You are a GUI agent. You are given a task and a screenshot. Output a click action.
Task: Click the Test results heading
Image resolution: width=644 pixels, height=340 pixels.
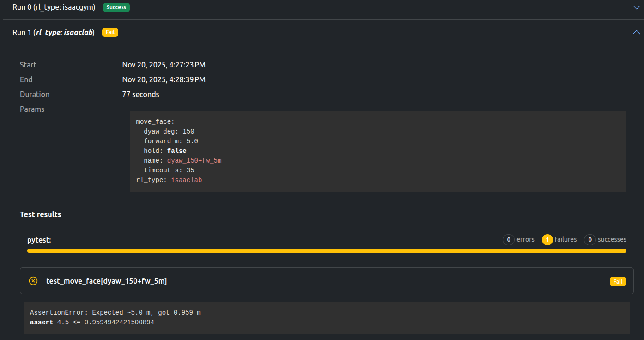[x=41, y=214]
